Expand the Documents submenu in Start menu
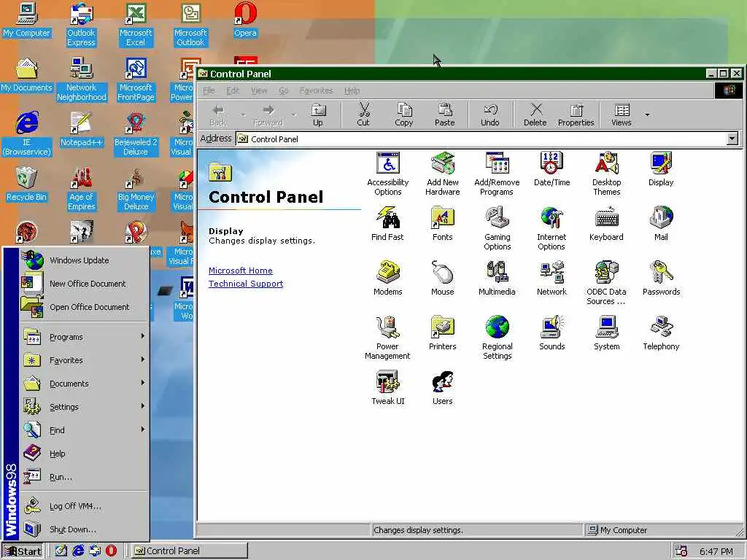 click(x=84, y=384)
